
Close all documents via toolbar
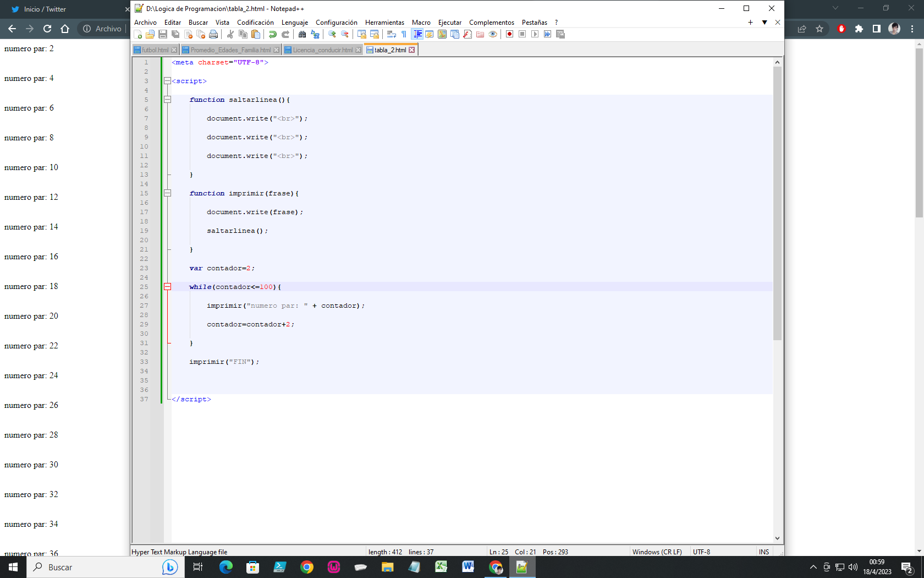tap(201, 34)
